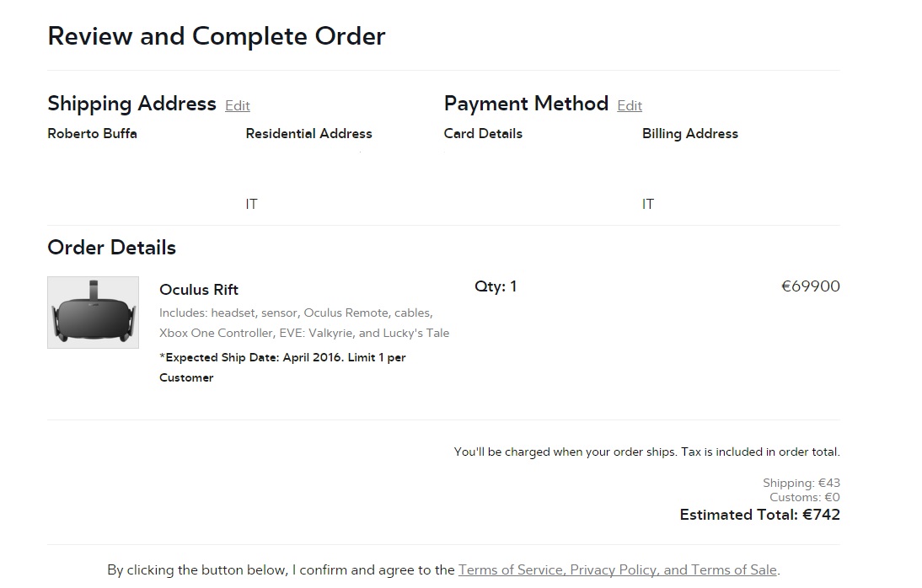
Task: Click Edit next to Shipping Address
Action: point(237,105)
